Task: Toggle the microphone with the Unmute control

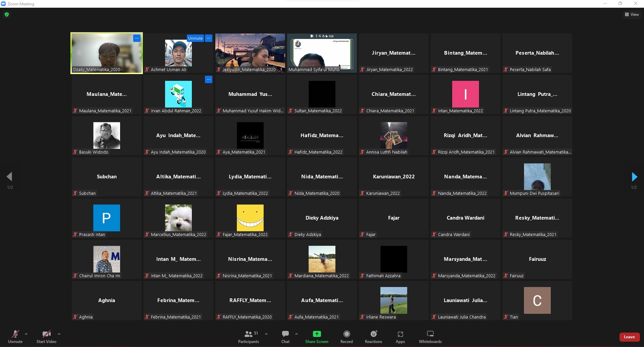Action: (x=15, y=337)
